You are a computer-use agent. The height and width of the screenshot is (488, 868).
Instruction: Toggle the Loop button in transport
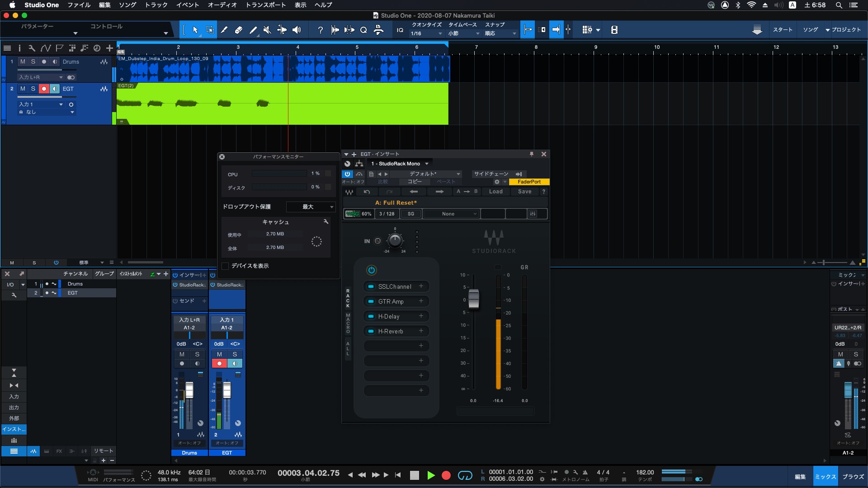[465, 475]
